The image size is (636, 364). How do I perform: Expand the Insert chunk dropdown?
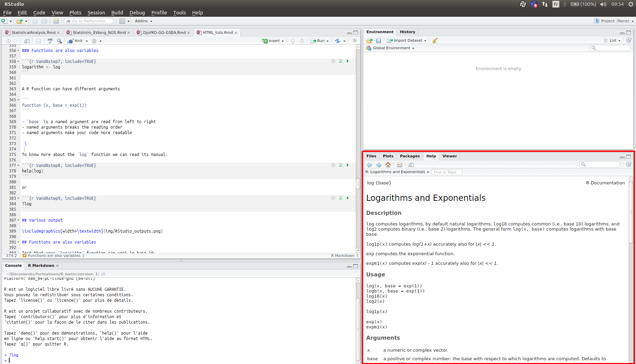coord(283,41)
